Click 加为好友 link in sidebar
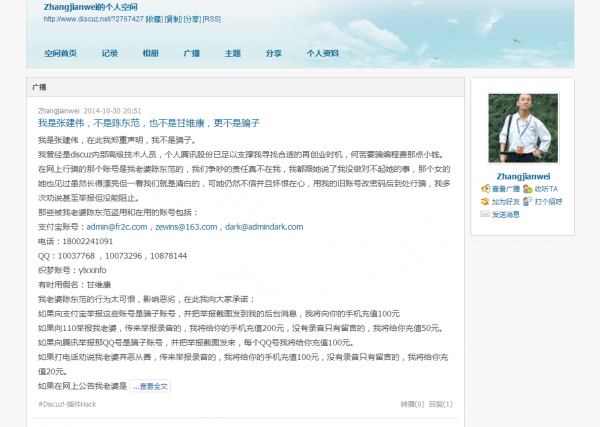The image size is (600, 427). (x=505, y=202)
